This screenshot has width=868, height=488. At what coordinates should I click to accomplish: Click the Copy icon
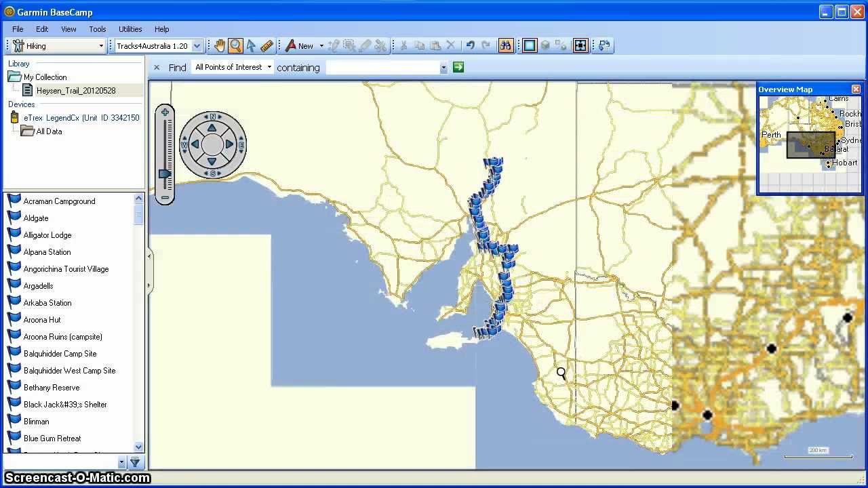click(419, 46)
